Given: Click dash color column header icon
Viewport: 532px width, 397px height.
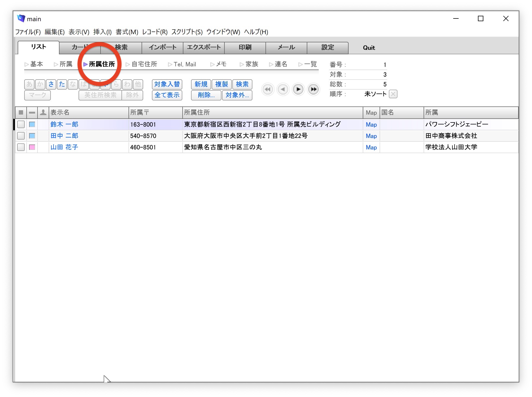Looking at the screenshot, I should (32, 112).
